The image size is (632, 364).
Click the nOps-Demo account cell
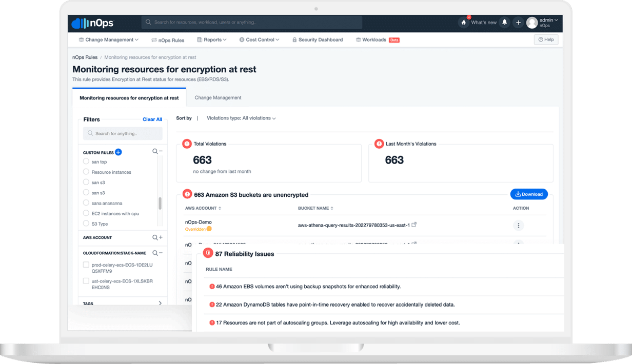(x=199, y=222)
